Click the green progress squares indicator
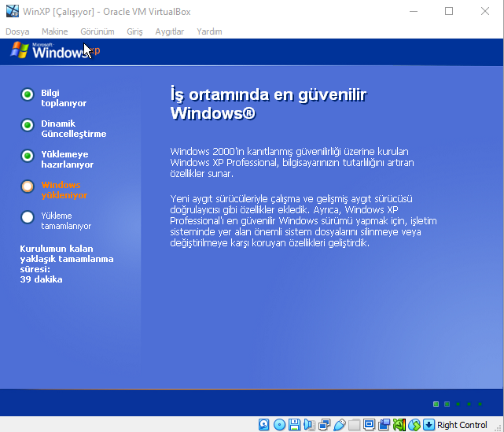 tap(458, 404)
